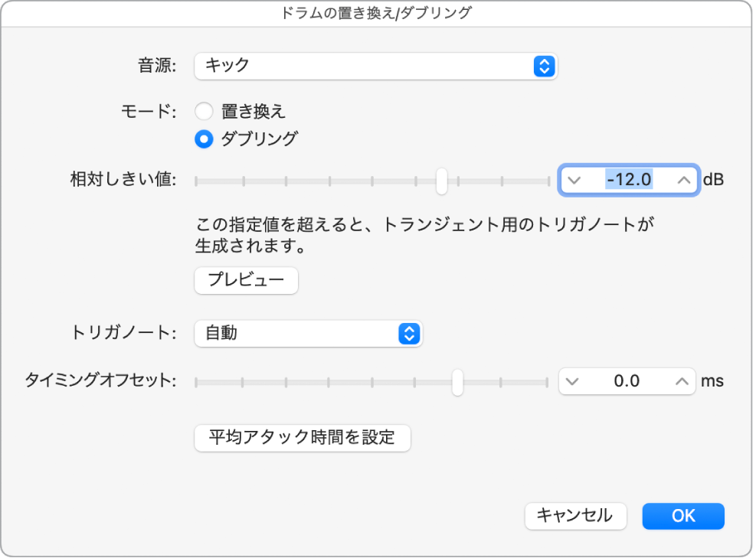This screenshot has width=756, height=558.
Task: Click the down arrow to lower -12.0 dB
Action: point(576,180)
